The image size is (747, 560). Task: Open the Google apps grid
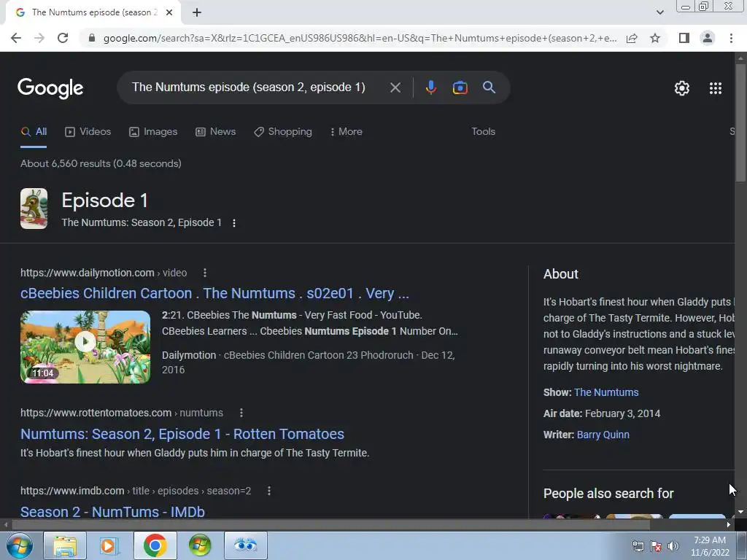716,88
